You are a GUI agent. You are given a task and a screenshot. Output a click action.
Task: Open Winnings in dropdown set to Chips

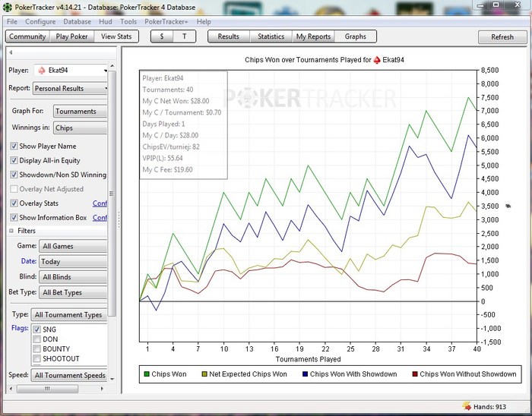coord(80,128)
